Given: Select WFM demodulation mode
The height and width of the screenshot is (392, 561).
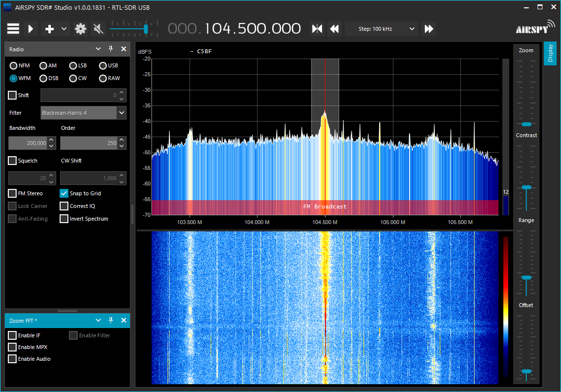Looking at the screenshot, I should click(x=20, y=78).
